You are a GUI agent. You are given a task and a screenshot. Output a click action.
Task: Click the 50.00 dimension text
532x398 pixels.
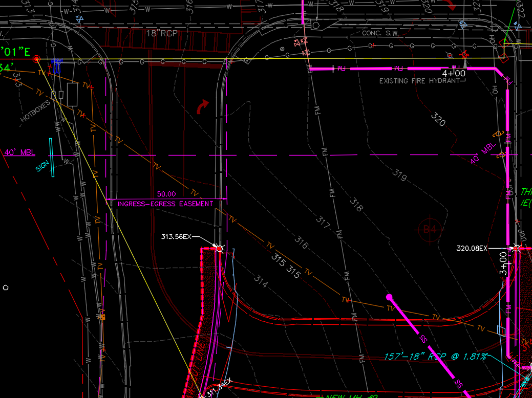click(x=165, y=194)
